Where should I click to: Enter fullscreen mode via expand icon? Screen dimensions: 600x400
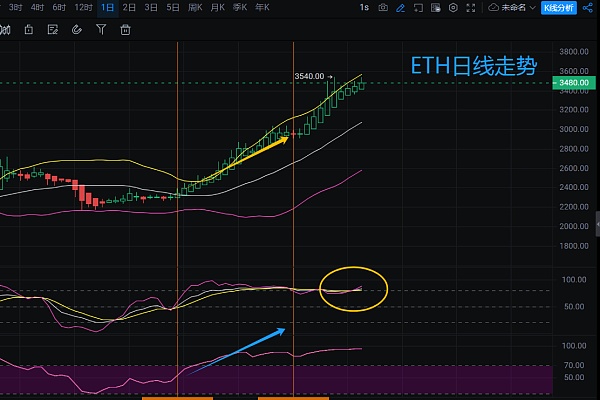click(x=471, y=8)
